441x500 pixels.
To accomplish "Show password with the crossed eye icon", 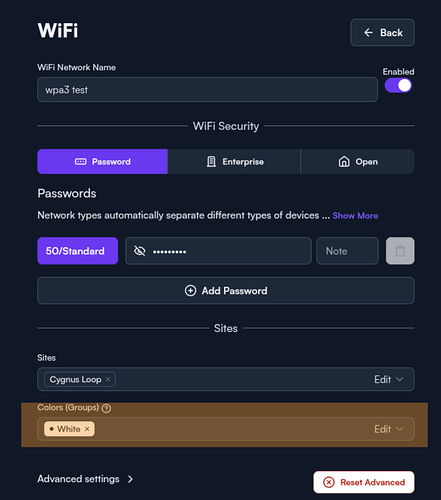I will pos(140,251).
